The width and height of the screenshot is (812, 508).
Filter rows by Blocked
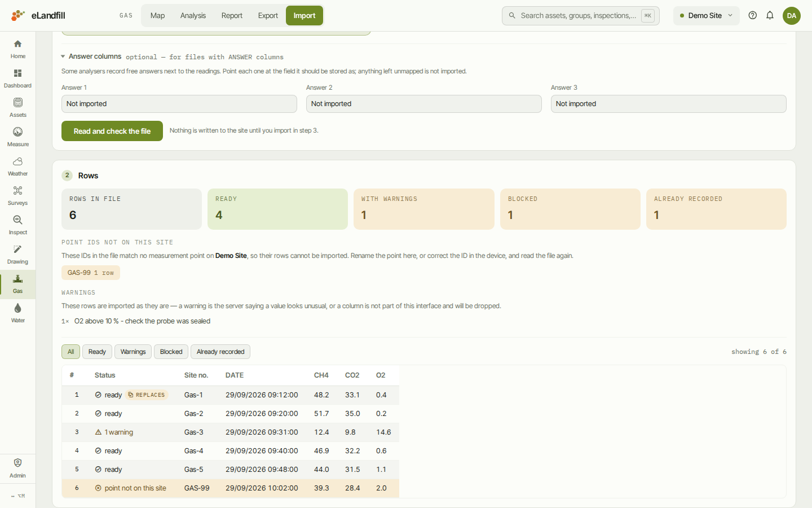pyautogui.click(x=171, y=352)
